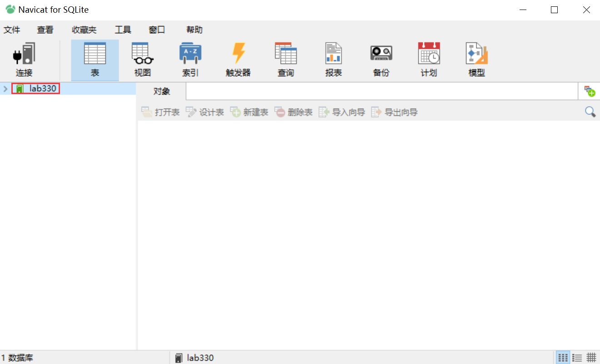Select the 表 (Tables) view icon
Screen dimensions: 600x364
pyautogui.click(x=95, y=59)
